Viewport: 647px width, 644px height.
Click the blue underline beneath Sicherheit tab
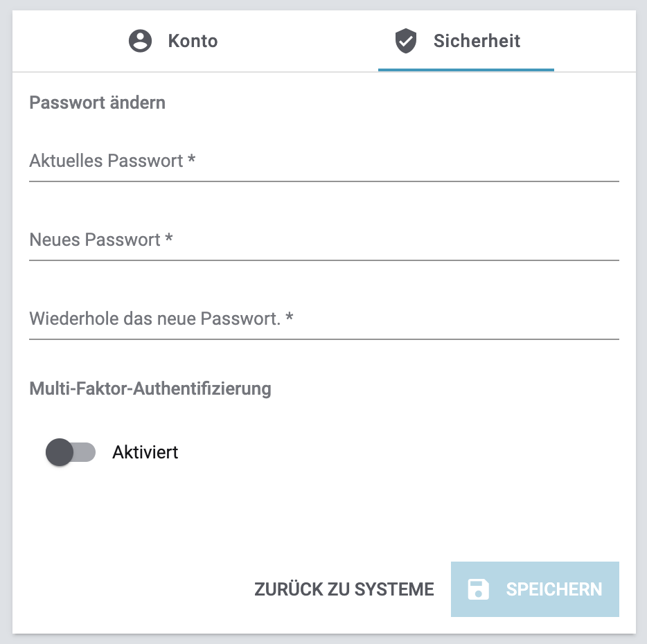coord(466,70)
